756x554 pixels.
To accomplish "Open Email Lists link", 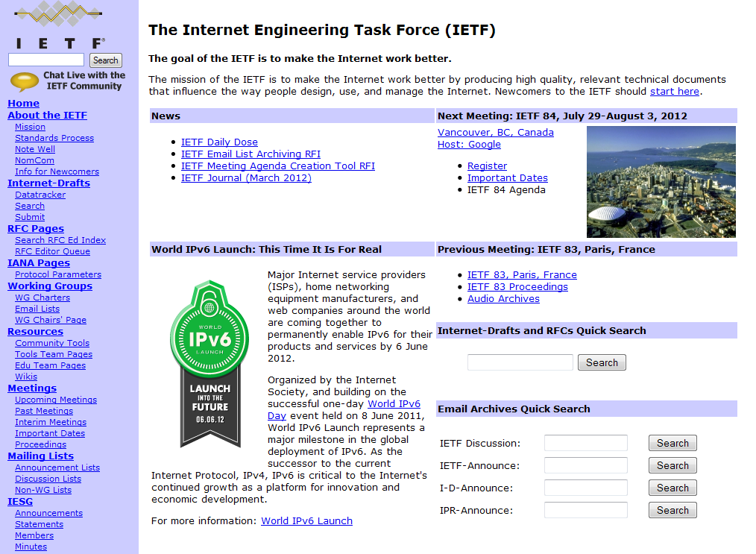I will [37, 309].
